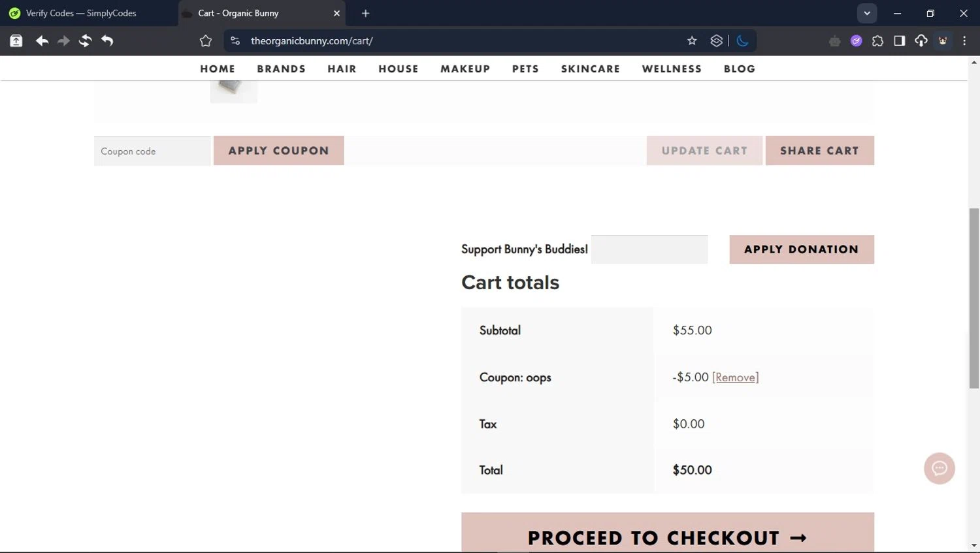This screenshot has height=553, width=980.
Task: Click the star icon left of address bar
Action: point(206,41)
